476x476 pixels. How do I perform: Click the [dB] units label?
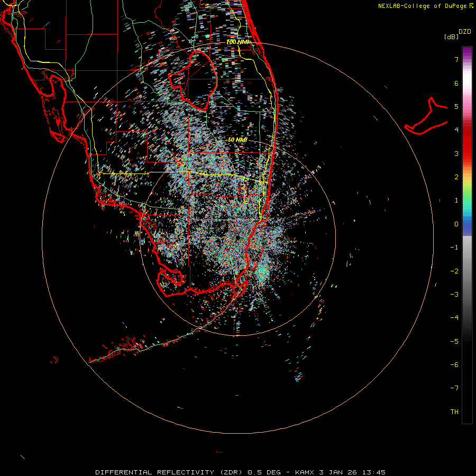(x=451, y=36)
